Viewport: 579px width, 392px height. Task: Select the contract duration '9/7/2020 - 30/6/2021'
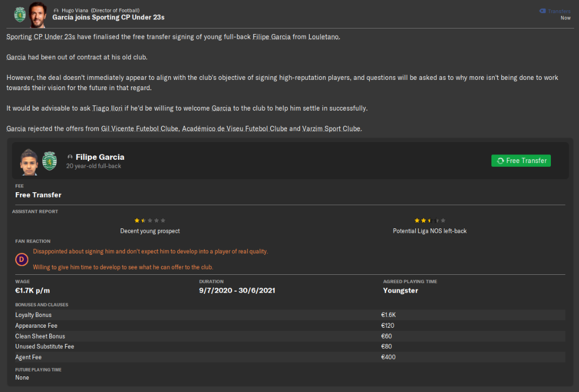click(237, 290)
